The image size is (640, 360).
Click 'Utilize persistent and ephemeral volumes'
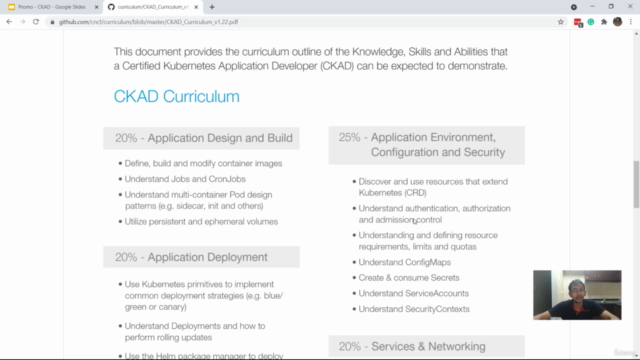[x=201, y=222]
